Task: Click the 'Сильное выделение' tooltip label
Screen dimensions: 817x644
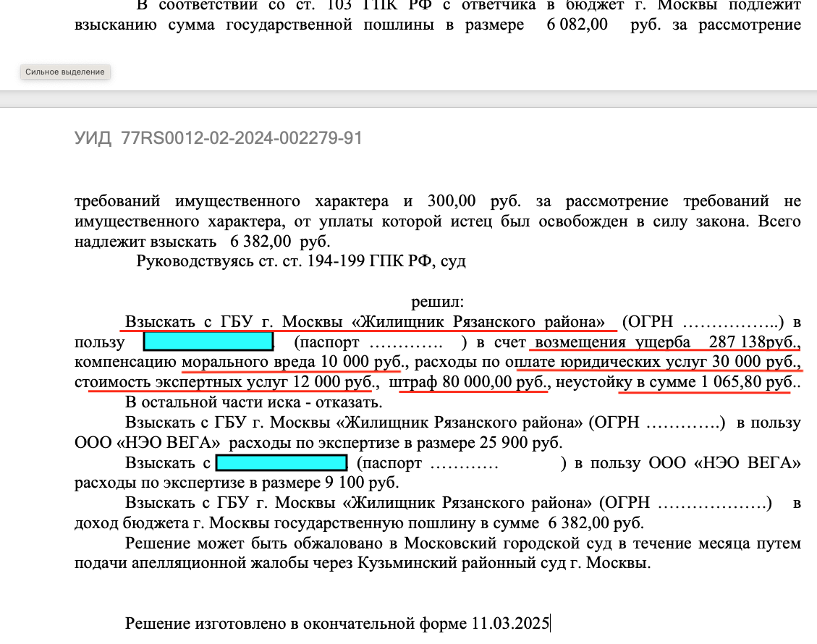Action: pyautogui.click(x=65, y=72)
